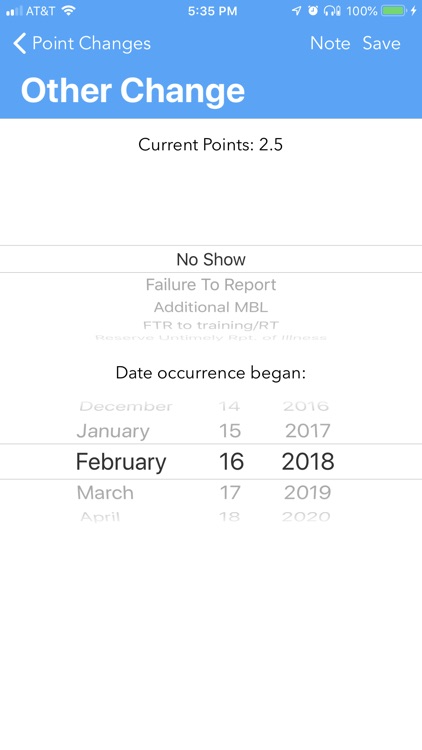
Task: Tap the location services arrow icon
Action: (297, 11)
